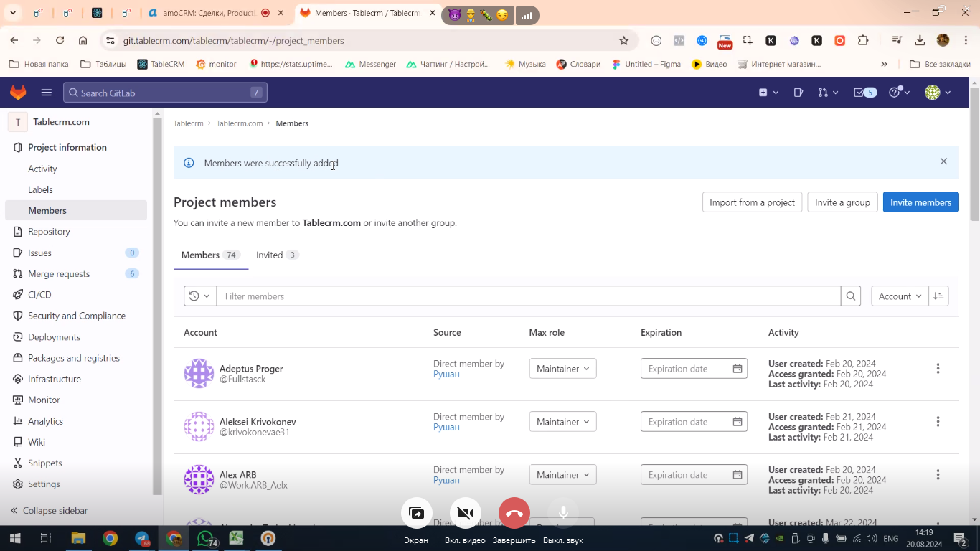Image resolution: width=980 pixels, height=551 pixels.
Task: Click the Import from a project button
Action: [752, 202]
